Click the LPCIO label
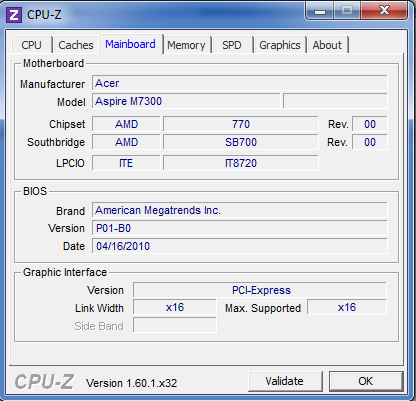Viewport: 416px width, 401px height. 70,163
